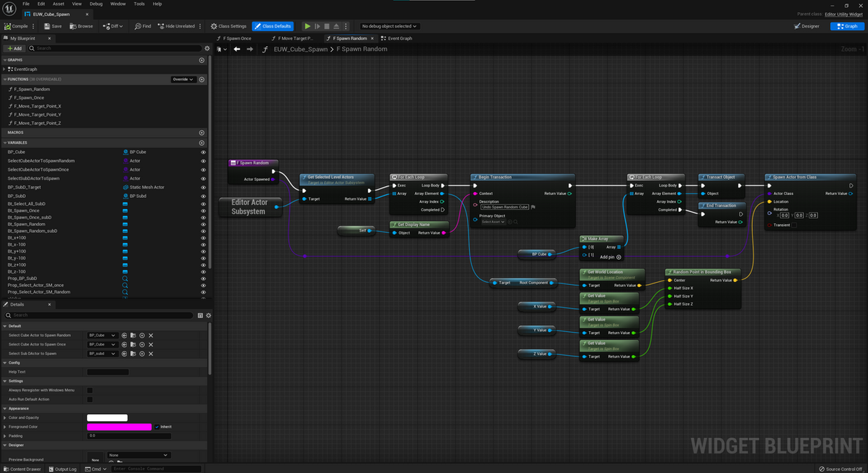Click the Class Defaults button

pos(272,26)
